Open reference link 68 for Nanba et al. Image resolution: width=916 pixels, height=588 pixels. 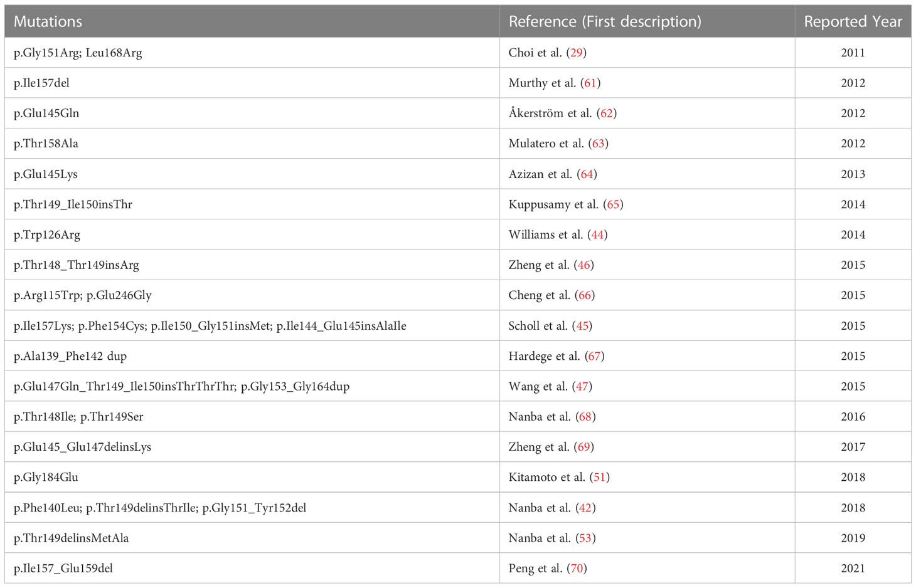(x=586, y=417)
